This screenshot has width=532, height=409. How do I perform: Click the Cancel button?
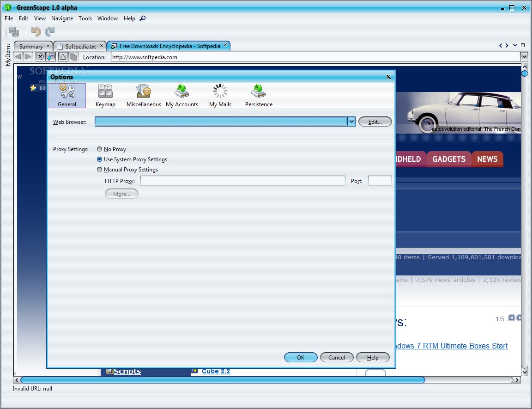tap(337, 357)
